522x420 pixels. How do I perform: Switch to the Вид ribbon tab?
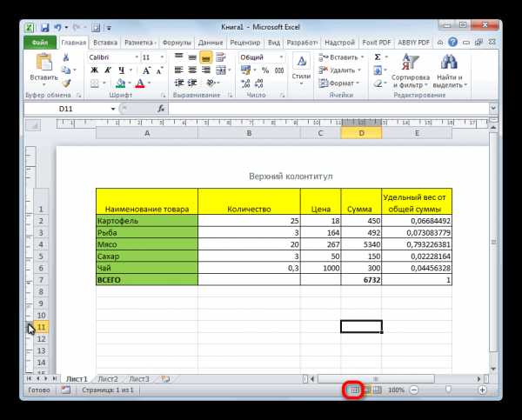pyautogui.click(x=274, y=43)
